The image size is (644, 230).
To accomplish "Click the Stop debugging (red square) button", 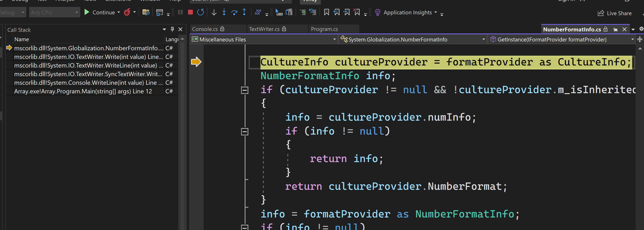I will [x=190, y=12].
